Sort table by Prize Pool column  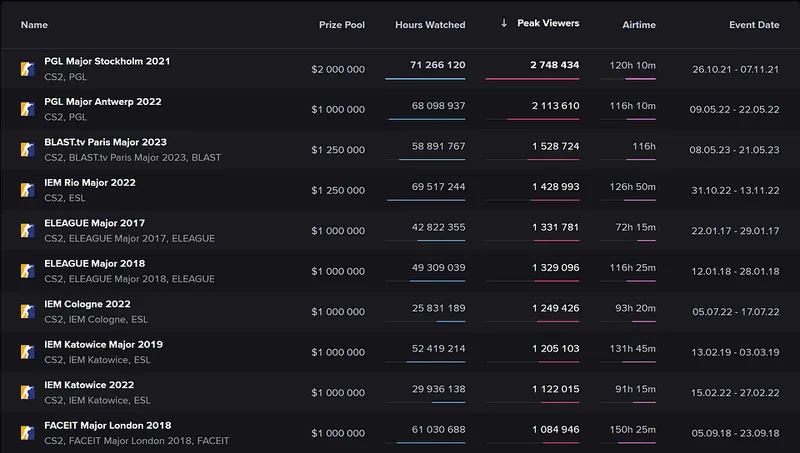(x=342, y=24)
